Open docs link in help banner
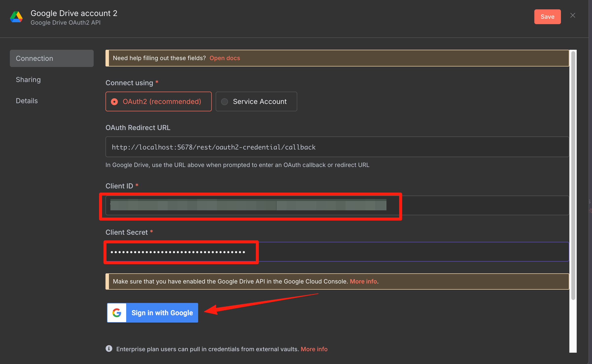 (x=225, y=58)
